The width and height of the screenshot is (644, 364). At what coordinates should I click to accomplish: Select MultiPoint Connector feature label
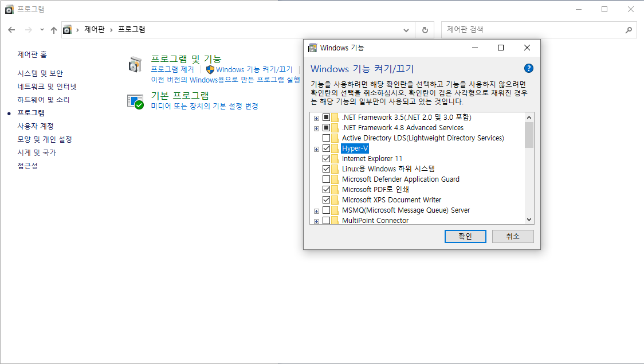point(375,220)
